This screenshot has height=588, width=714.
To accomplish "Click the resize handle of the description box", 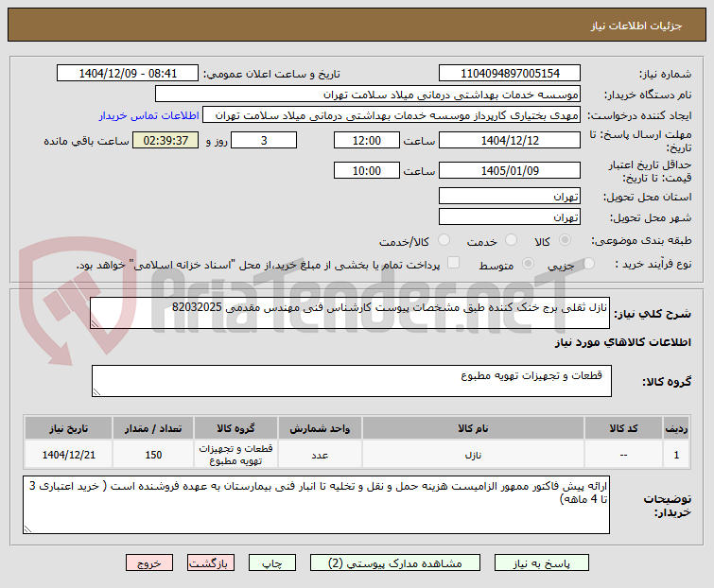I will [x=95, y=323].
